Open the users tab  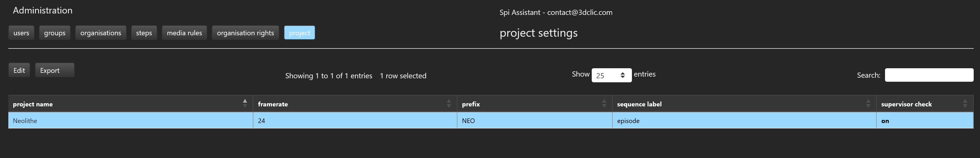pos(21,33)
